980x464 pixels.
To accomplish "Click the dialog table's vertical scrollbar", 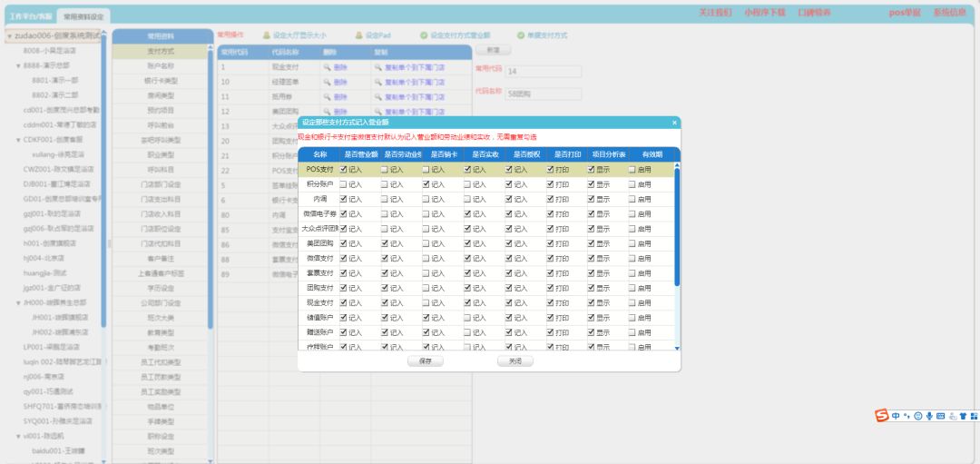I will coord(677,227).
